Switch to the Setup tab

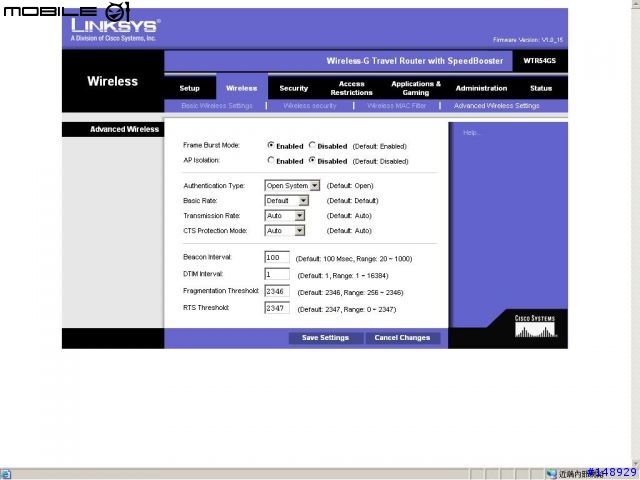tap(189, 88)
